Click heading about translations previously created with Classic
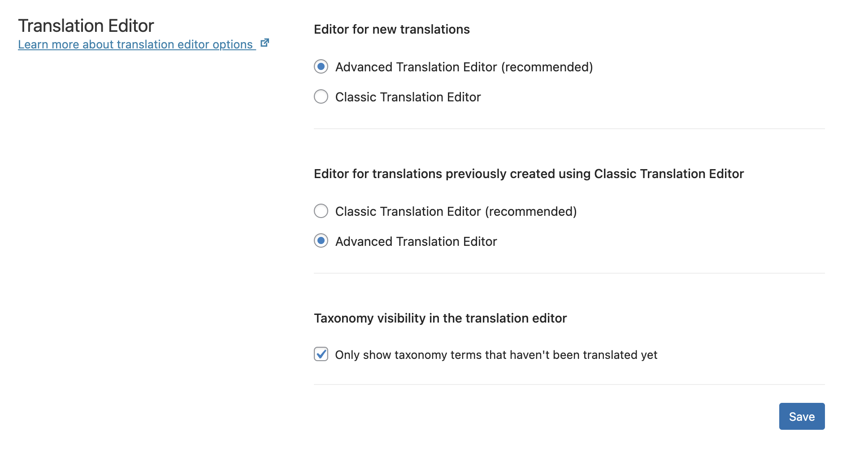 (x=529, y=174)
